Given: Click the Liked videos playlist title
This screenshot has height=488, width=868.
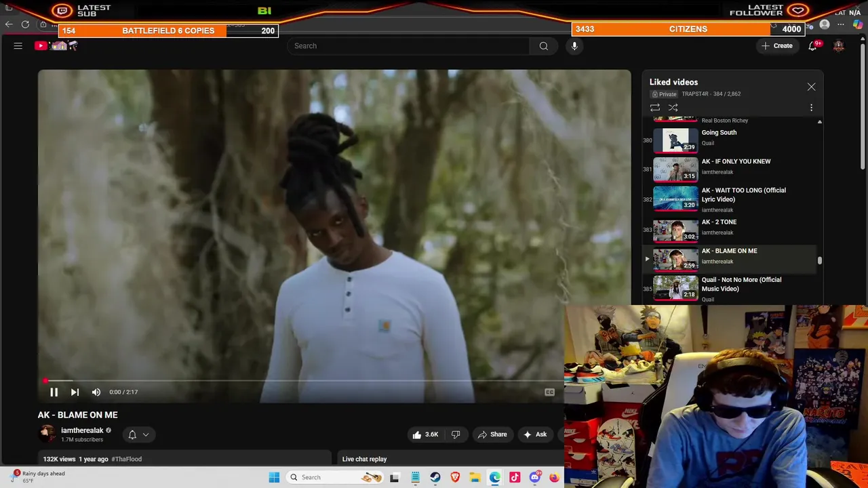Looking at the screenshot, I should coord(673,82).
